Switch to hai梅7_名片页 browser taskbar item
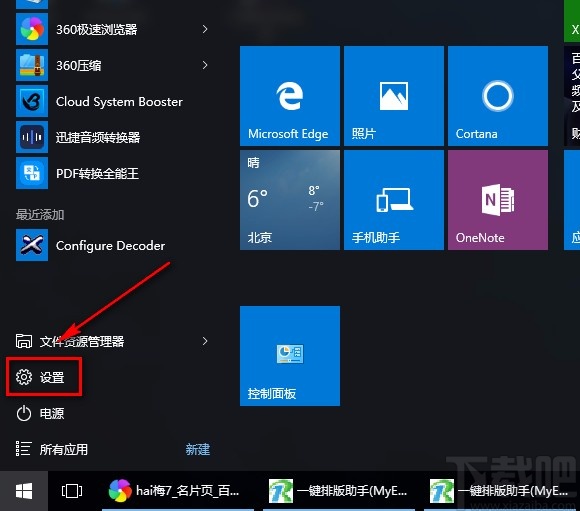 point(178,491)
